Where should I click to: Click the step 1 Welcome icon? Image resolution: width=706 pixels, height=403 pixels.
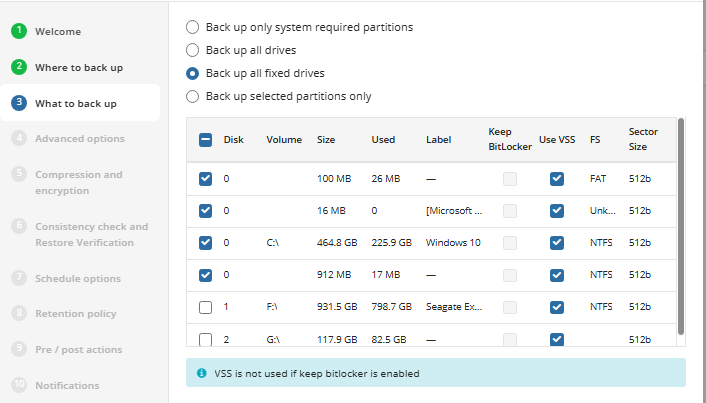[x=19, y=31]
